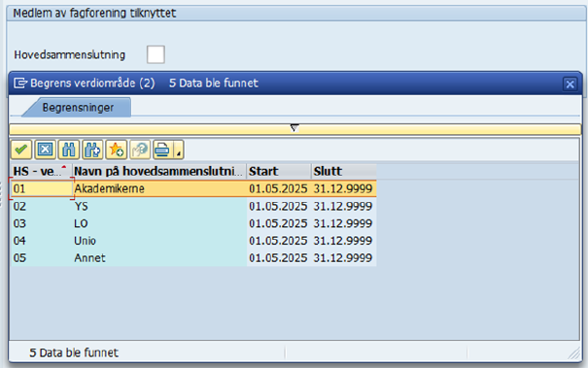Confirm selection with green checkmark icon

[x=21, y=150]
